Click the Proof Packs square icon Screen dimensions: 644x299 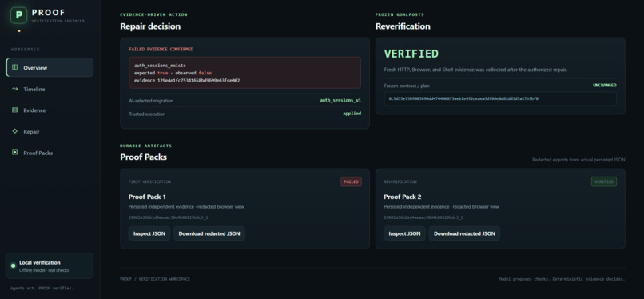pyautogui.click(x=15, y=153)
